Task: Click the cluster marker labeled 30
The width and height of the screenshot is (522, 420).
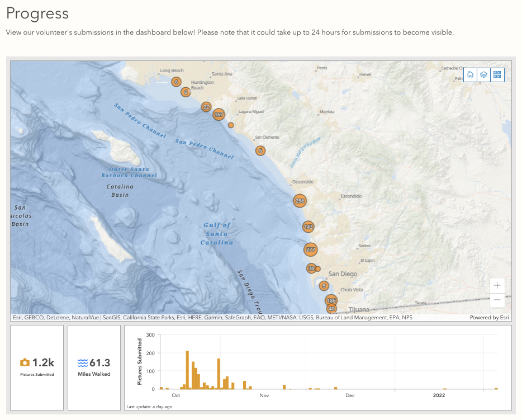Action: pos(311,268)
